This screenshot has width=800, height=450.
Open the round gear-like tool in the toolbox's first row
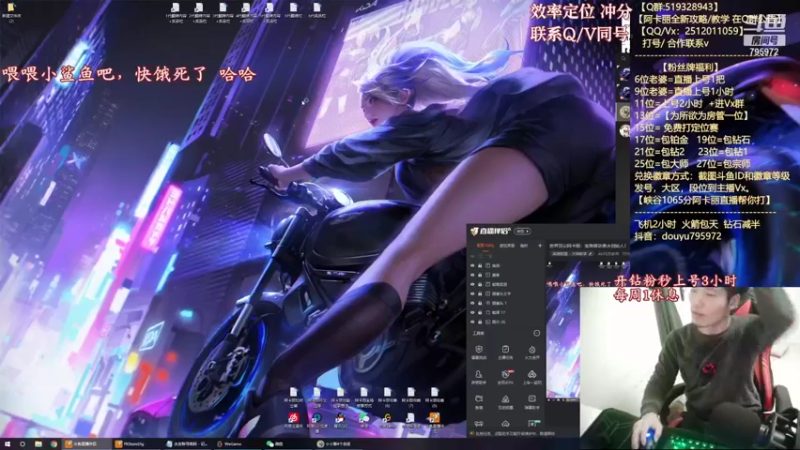532,352
